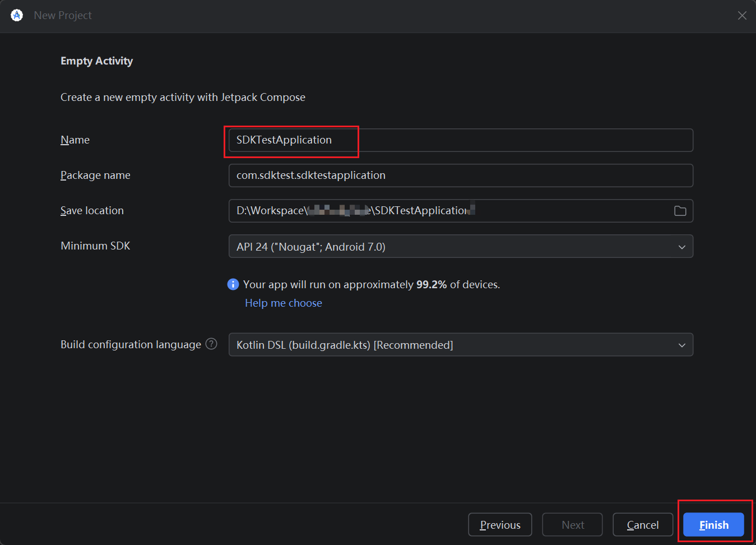Click the Android Studio logo icon
This screenshot has width=756, height=545.
click(x=17, y=16)
